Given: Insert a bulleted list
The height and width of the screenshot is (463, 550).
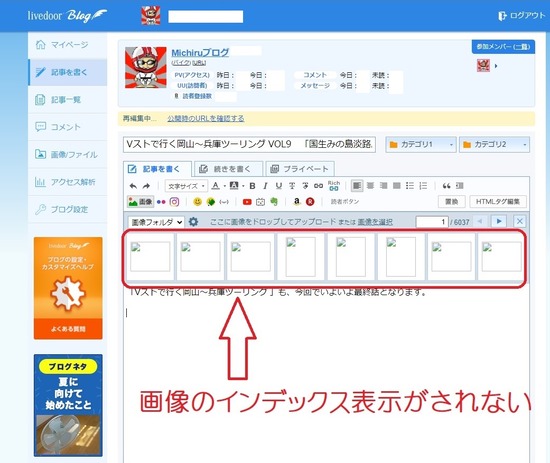Looking at the screenshot, I should click(410, 186).
